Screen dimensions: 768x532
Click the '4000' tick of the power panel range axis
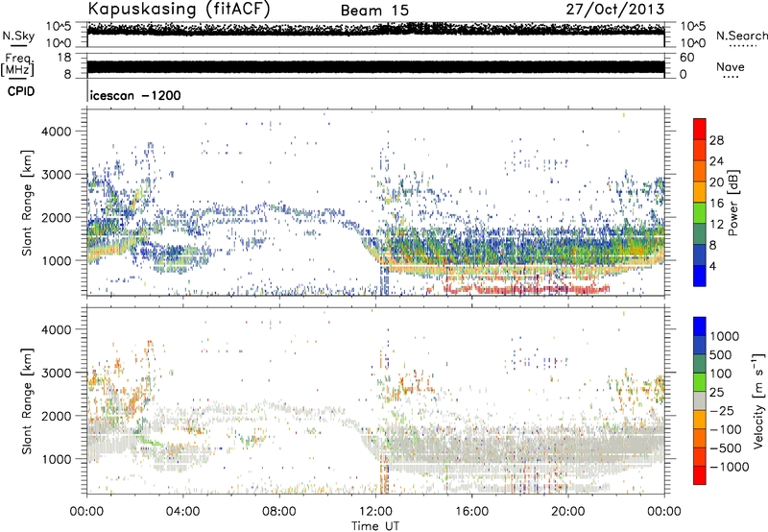tap(57, 132)
